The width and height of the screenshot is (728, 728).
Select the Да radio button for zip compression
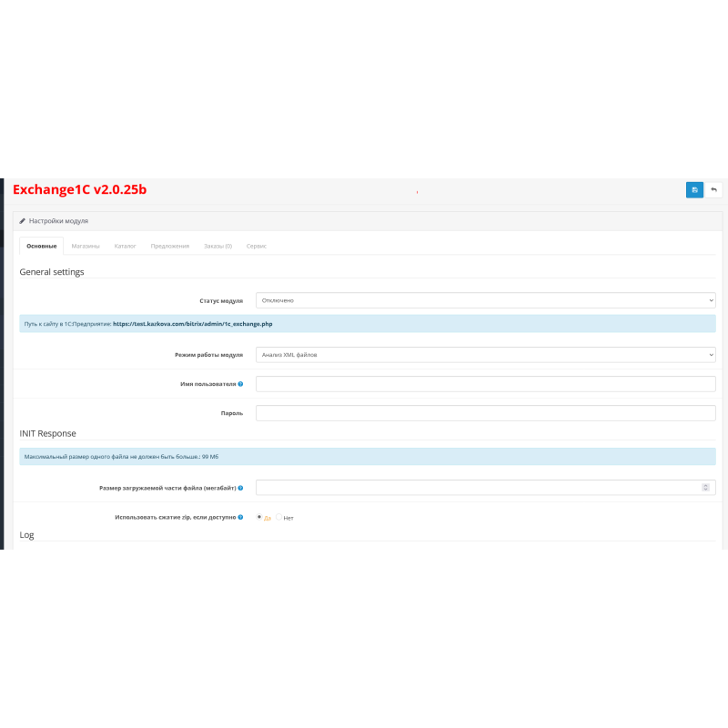(261, 515)
